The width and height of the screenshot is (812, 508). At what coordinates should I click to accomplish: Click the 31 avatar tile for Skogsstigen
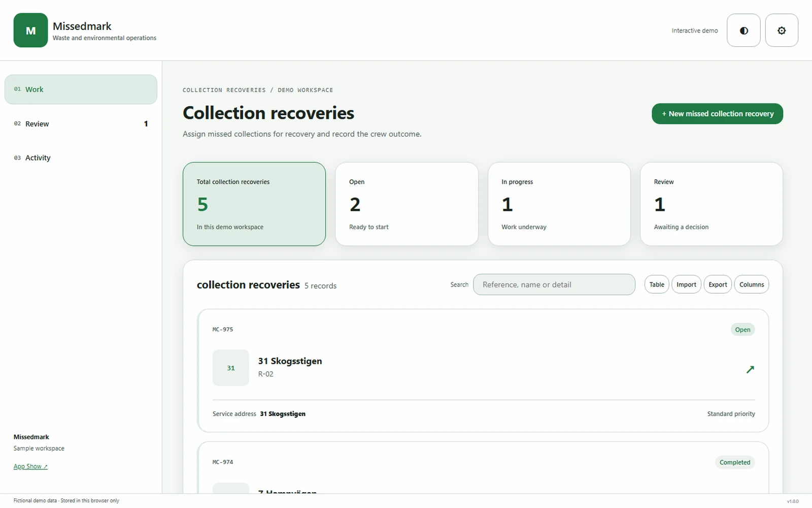click(x=231, y=368)
